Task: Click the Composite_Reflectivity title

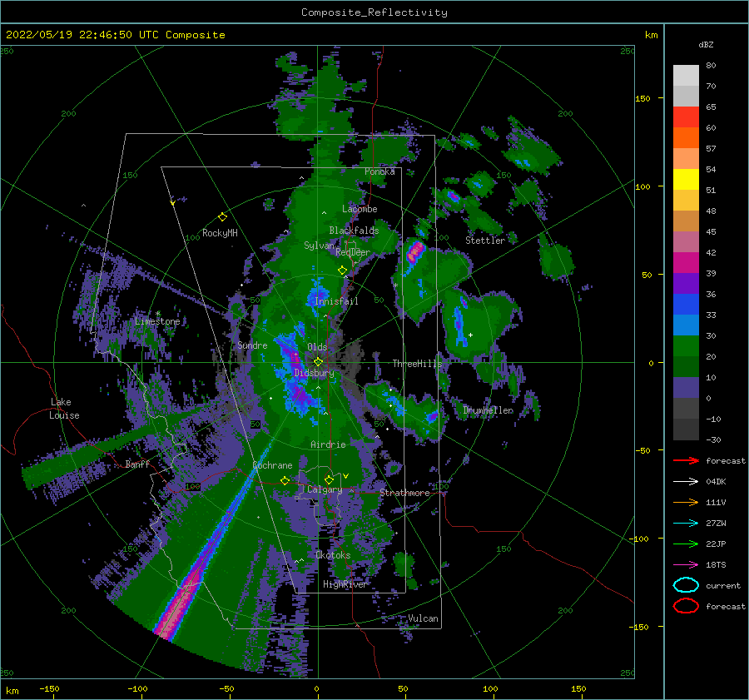Action: (x=374, y=12)
